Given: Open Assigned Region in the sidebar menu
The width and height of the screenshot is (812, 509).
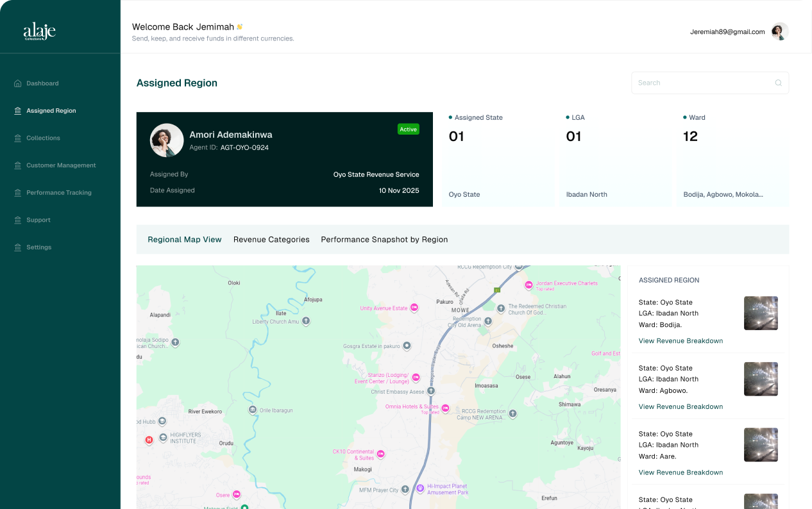Looking at the screenshot, I should pos(51,111).
